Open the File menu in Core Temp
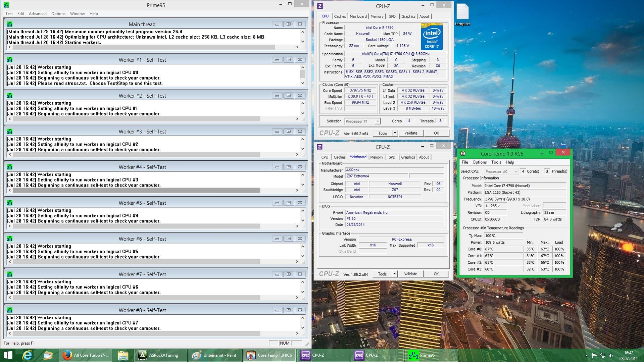644x362 pixels. (465, 162)
